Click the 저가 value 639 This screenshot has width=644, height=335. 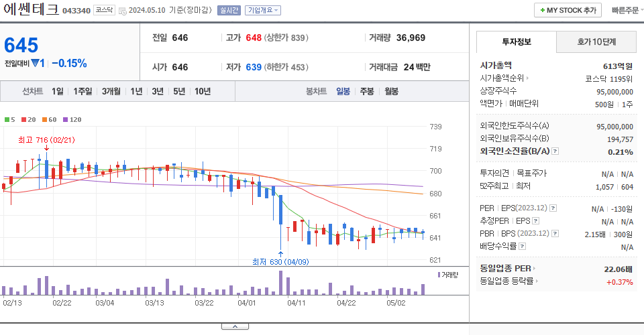[254, 67]
